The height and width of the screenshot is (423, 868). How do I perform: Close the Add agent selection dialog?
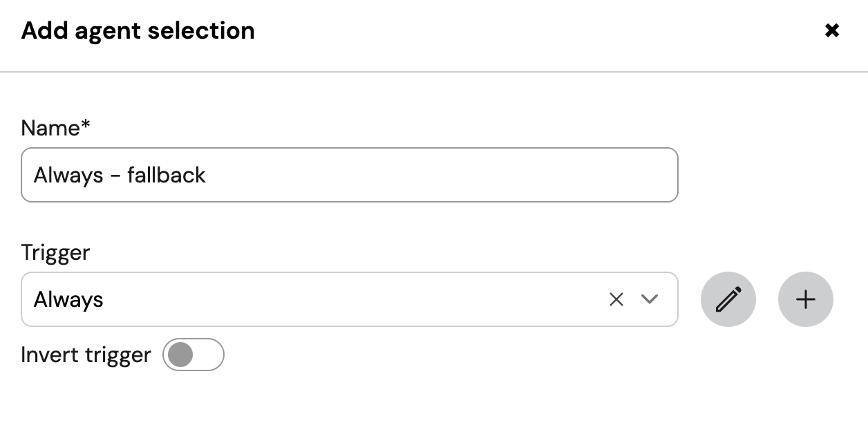pyautogui.click(x=832, y=30)
